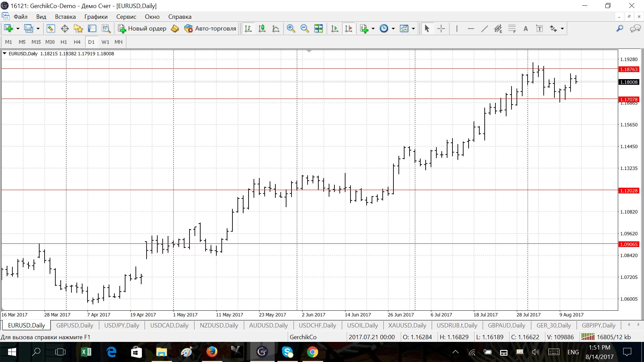
Task: Toggle Авто-торговля button
Action: pos(210,29)
